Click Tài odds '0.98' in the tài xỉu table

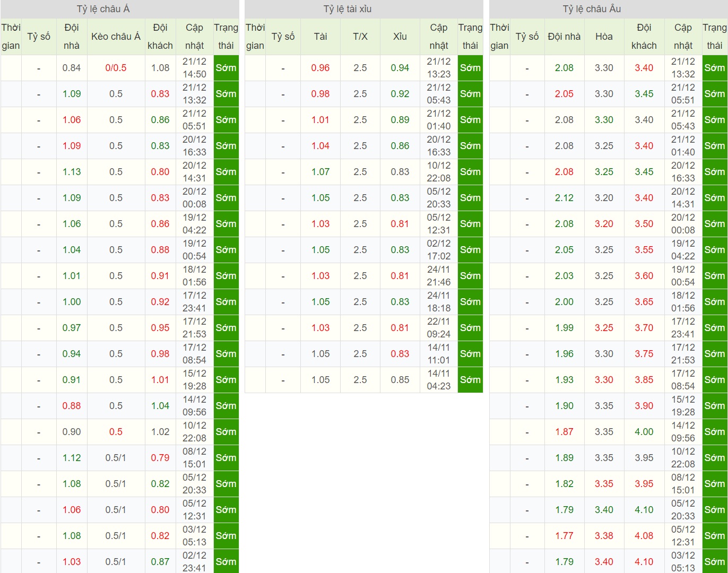click(320, 94)
